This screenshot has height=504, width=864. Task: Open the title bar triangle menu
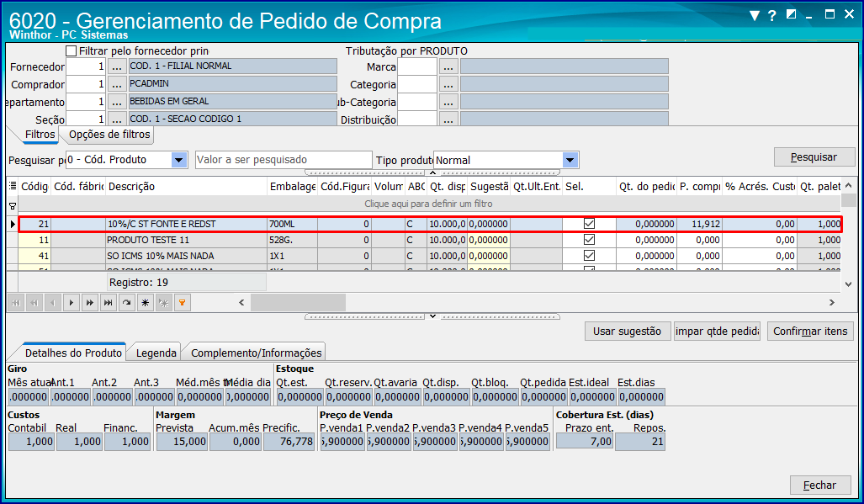755,15
